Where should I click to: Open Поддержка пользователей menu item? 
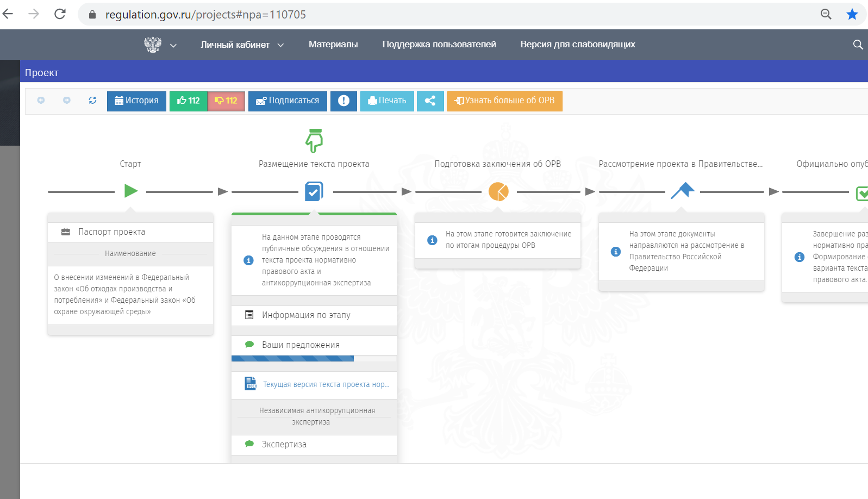click(439, 45)
